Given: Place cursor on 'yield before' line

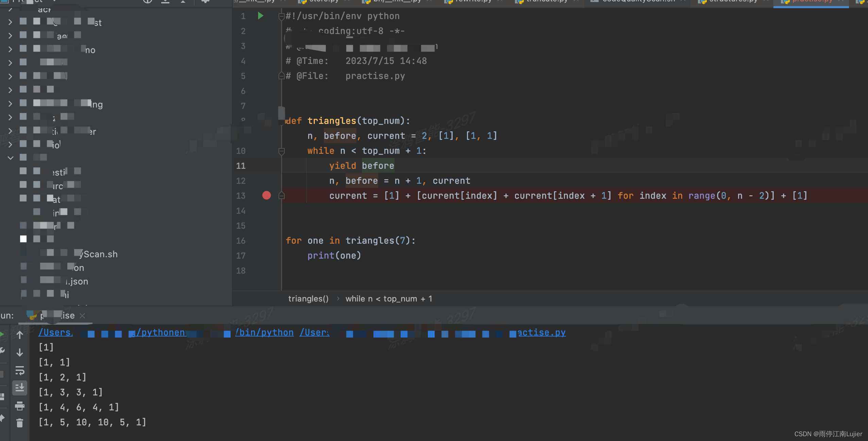Looking at the screenshot, I should click(362, 166).
